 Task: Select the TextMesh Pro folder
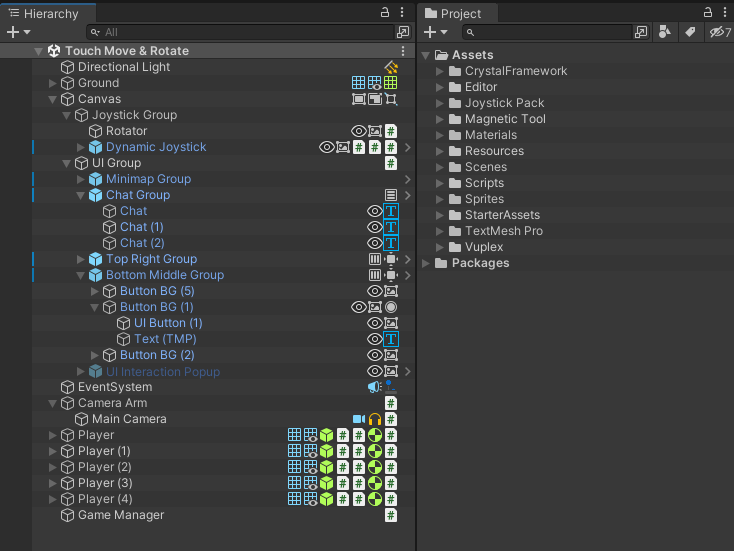point(504,231)
